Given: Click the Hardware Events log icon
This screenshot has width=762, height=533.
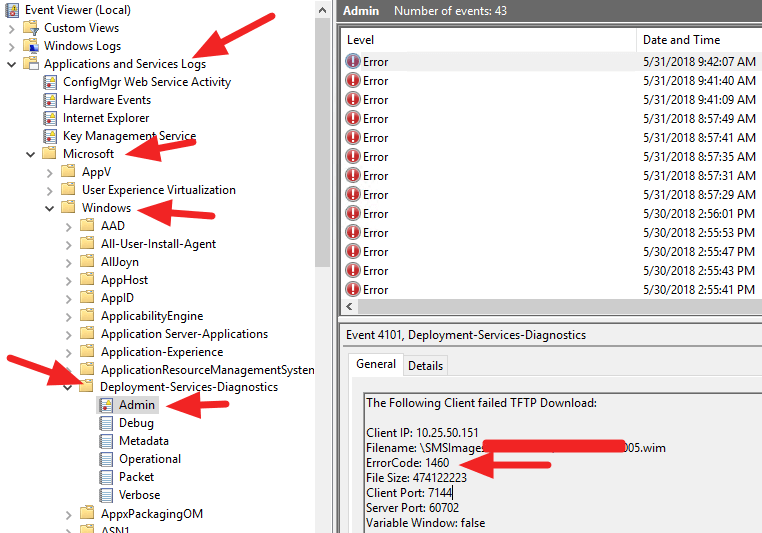Looking at the screenshot, I should [x=51, y=100].
